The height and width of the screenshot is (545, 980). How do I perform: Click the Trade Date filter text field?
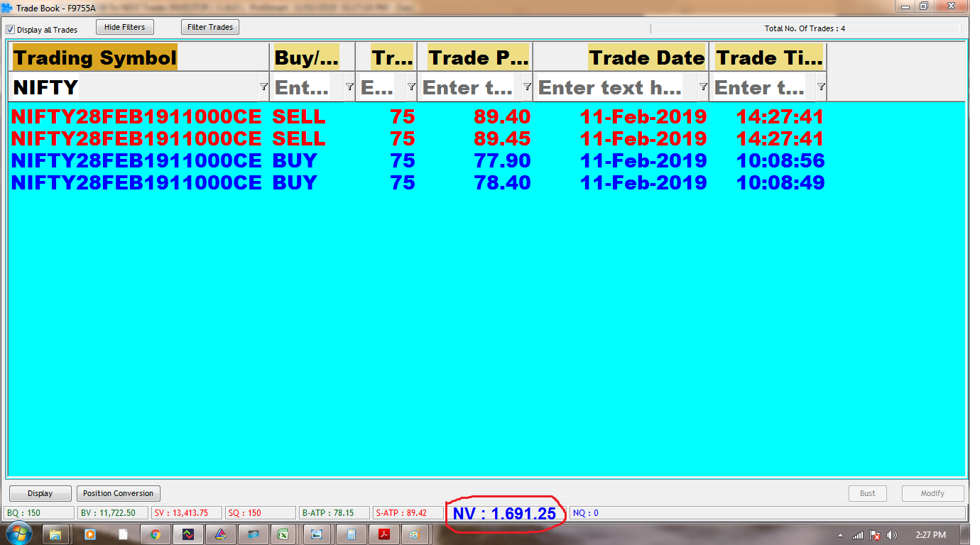tap(611, 87)
